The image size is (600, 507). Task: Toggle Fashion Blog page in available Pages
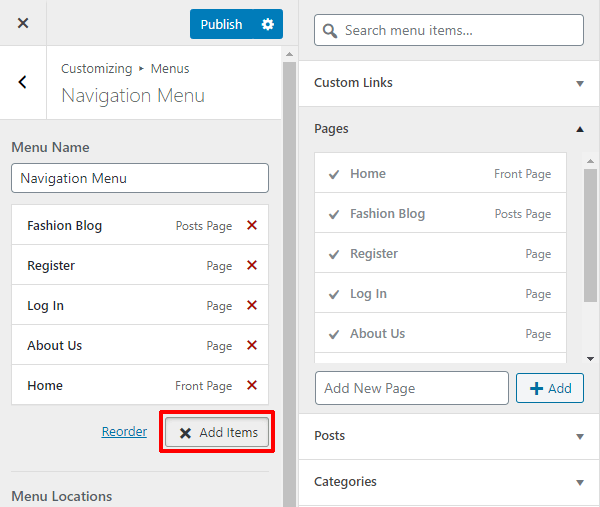coord(334,214)
